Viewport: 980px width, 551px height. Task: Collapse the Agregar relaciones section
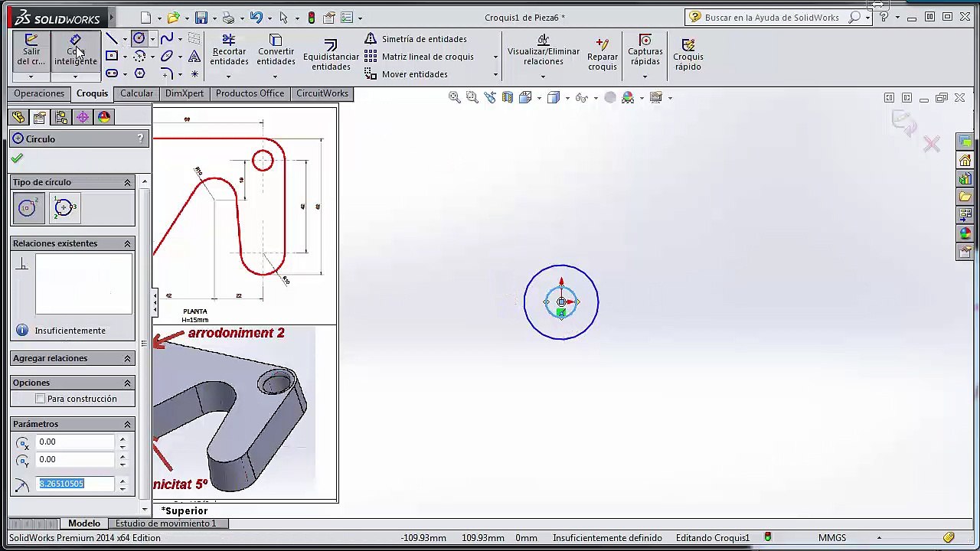pos(128,358)
